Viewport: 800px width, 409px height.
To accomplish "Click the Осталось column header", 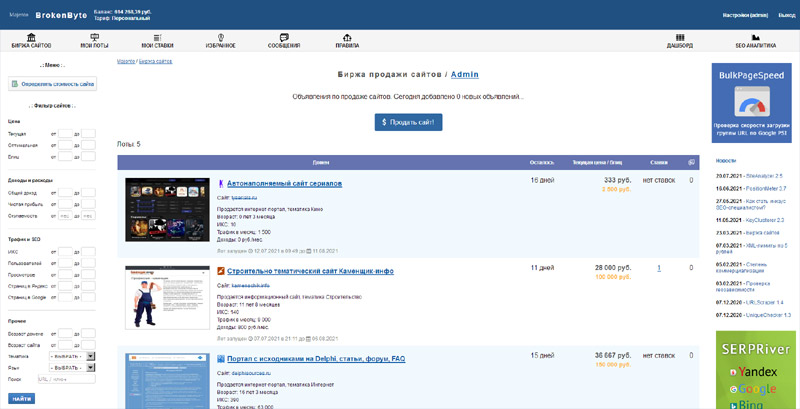I will (541, 162).
